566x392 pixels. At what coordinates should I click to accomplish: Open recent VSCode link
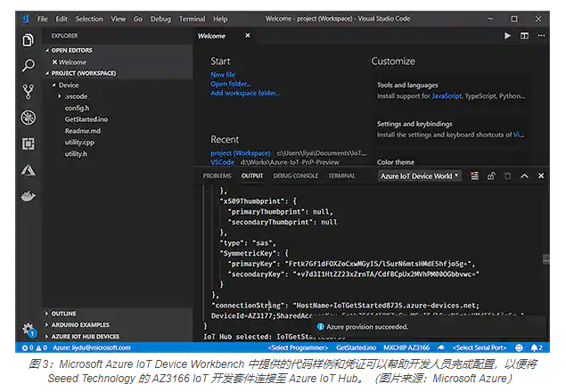tap(222, 162)
